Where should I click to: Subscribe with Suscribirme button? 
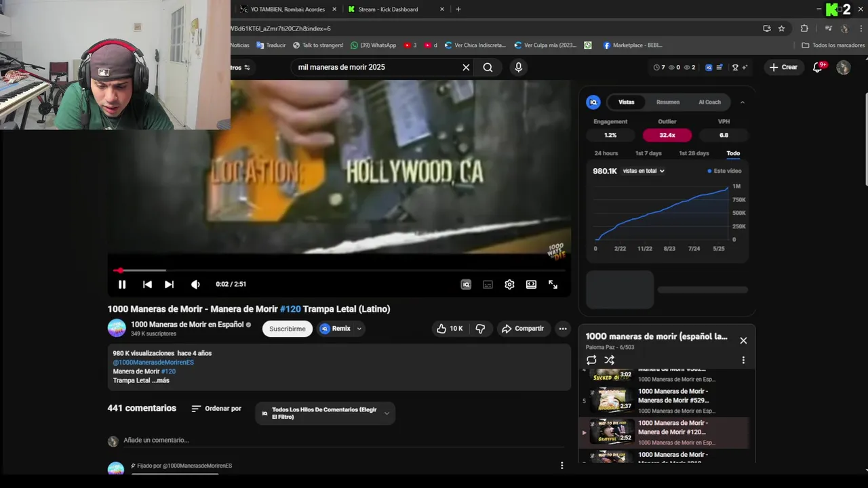[x=288, y=329]
